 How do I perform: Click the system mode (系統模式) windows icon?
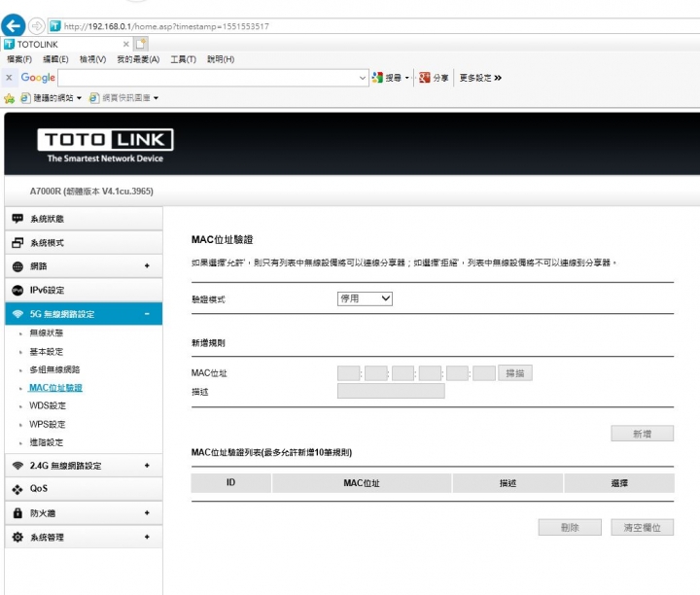17,242
